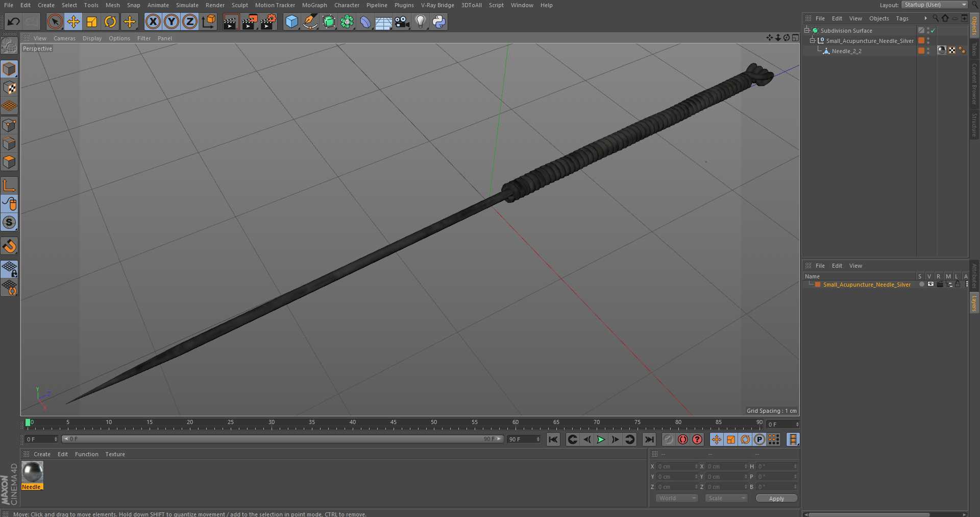980x517 pixels.
Task: Click the Apply button
Action: pos(776,499)
